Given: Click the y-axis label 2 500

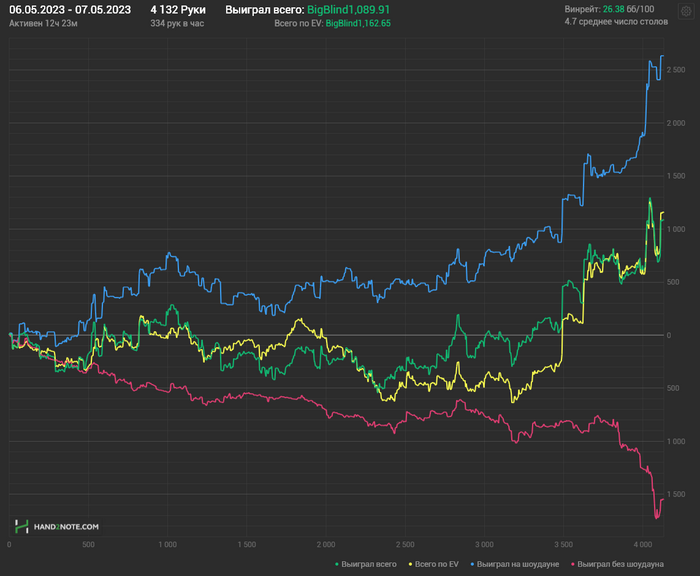Looking at the screenshot, I should (676, 70).
